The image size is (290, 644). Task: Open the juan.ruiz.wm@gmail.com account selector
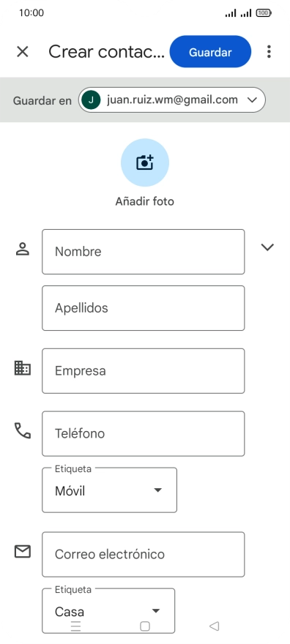pos(171,100)
